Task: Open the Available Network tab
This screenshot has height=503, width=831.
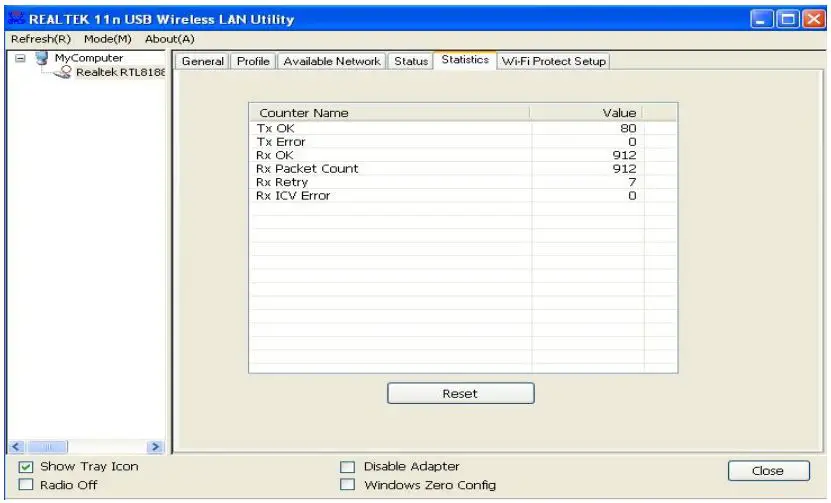Action: pos(332,61)
